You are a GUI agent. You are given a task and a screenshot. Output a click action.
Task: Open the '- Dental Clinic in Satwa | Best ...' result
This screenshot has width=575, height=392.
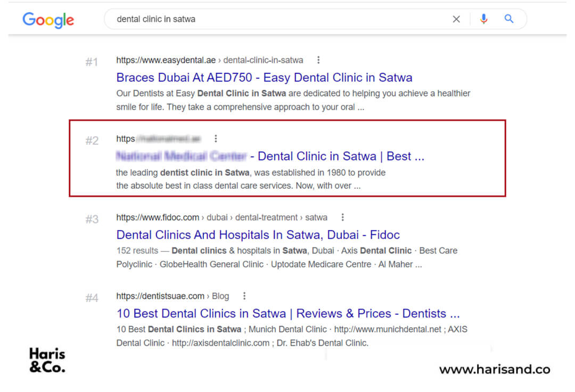click(270, 156)
